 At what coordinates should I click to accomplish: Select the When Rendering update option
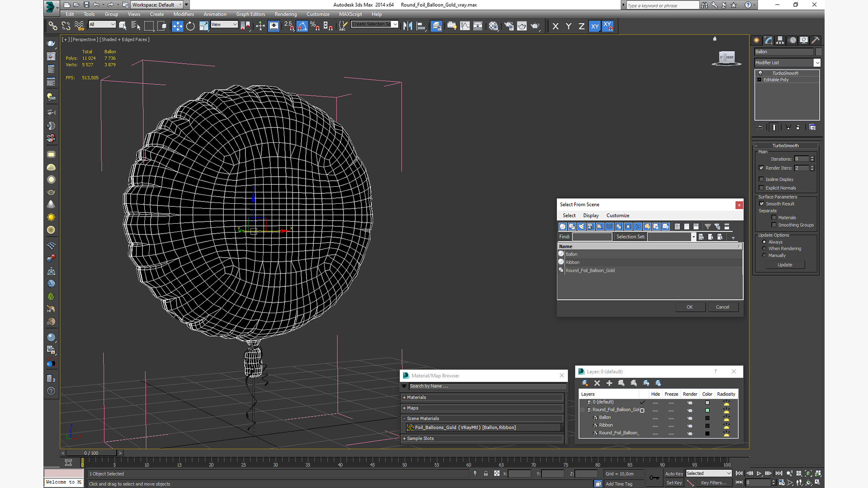[764, 249]
